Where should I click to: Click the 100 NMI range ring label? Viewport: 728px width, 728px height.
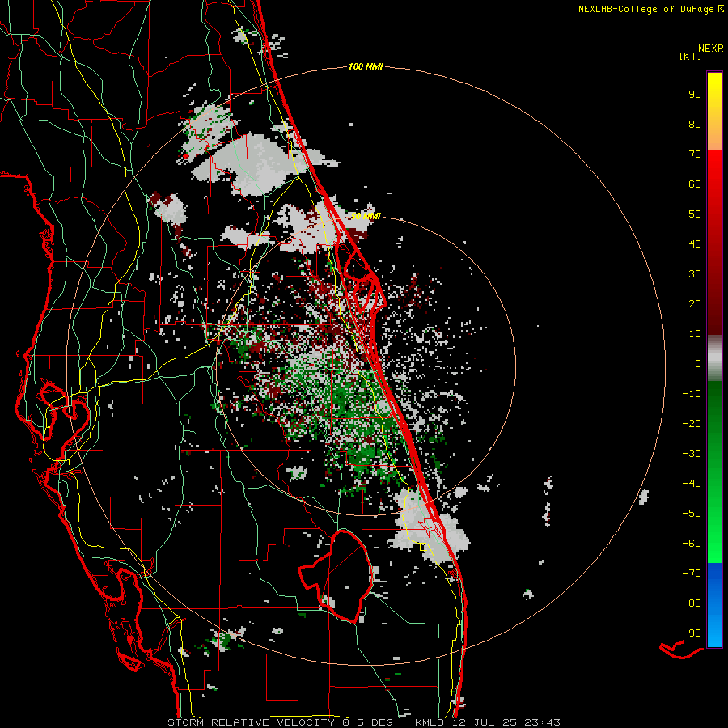pyautogui.click(x=366, y=67)
